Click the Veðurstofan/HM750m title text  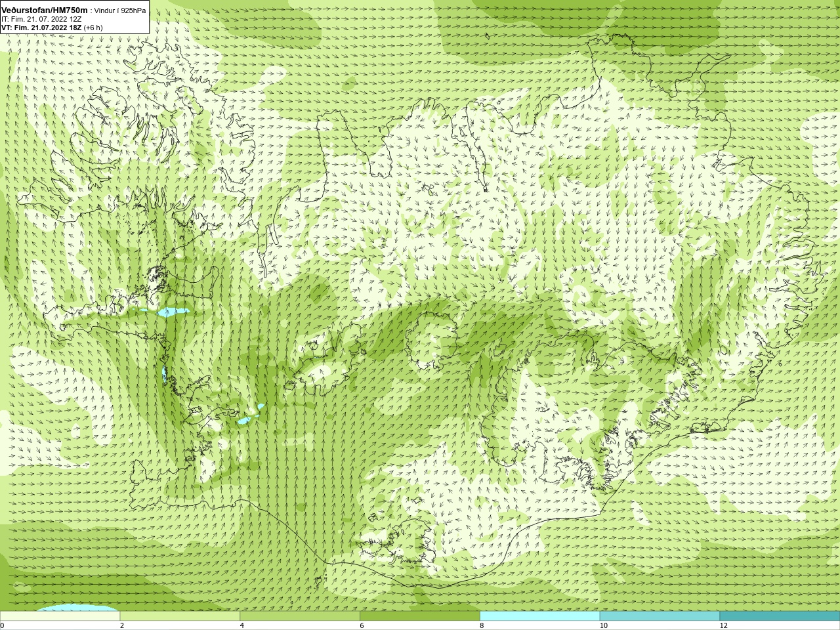pos(45,10)
